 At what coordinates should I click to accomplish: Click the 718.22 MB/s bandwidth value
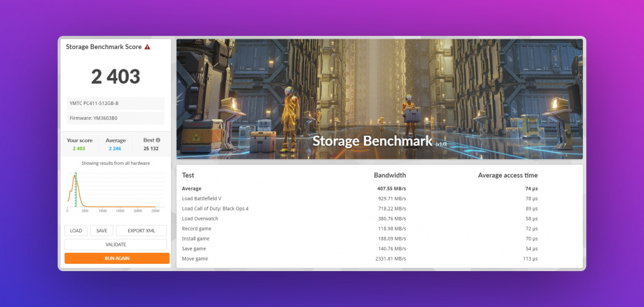point(392,209)
